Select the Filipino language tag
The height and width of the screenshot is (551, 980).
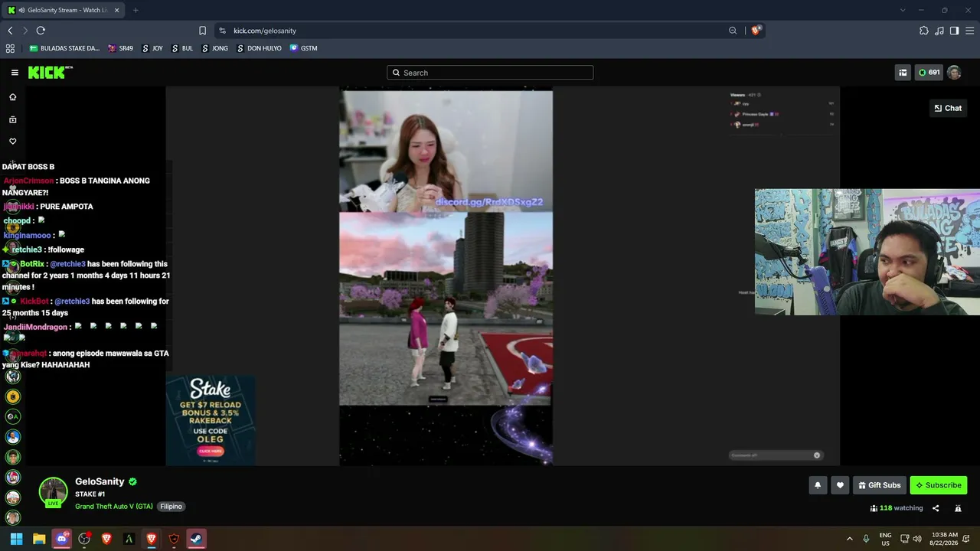[171, 507]
